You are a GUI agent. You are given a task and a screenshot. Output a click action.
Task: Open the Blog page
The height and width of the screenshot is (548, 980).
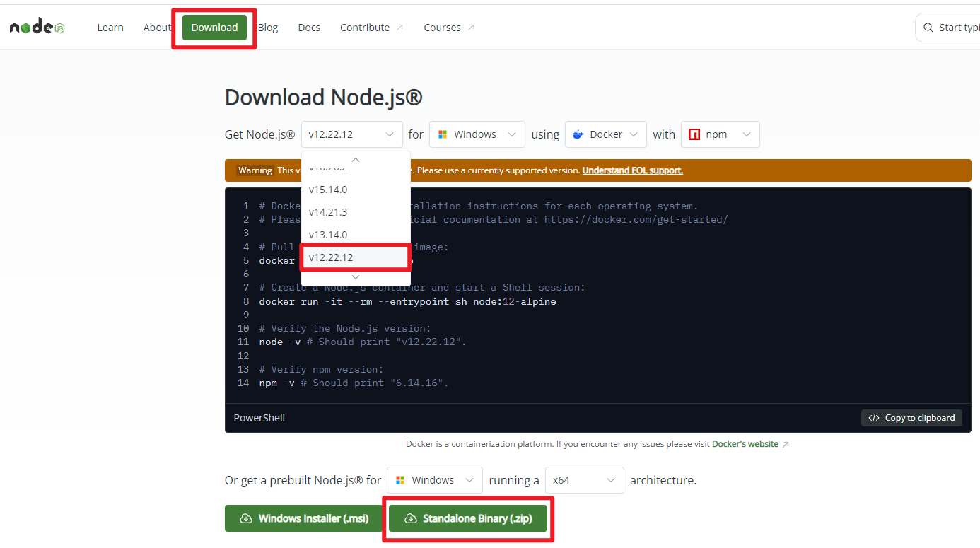pyautogui.click(x=268, y=28)
